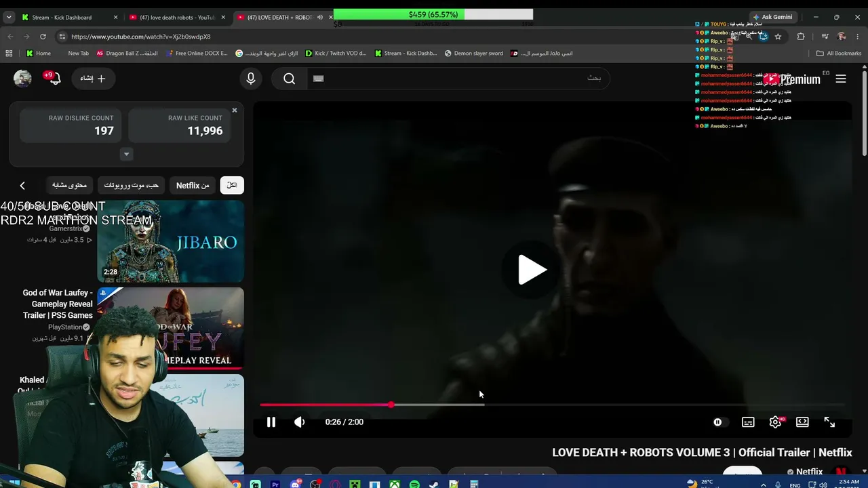
Task: Open the ENG language selector in the taskbar
Action: tap(795, 485)
